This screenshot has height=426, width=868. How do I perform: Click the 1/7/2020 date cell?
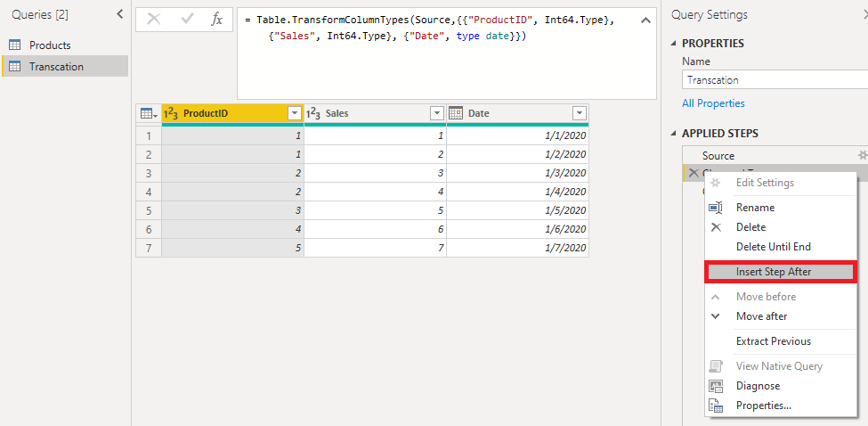pyautogui.click(x=517, y=248)
